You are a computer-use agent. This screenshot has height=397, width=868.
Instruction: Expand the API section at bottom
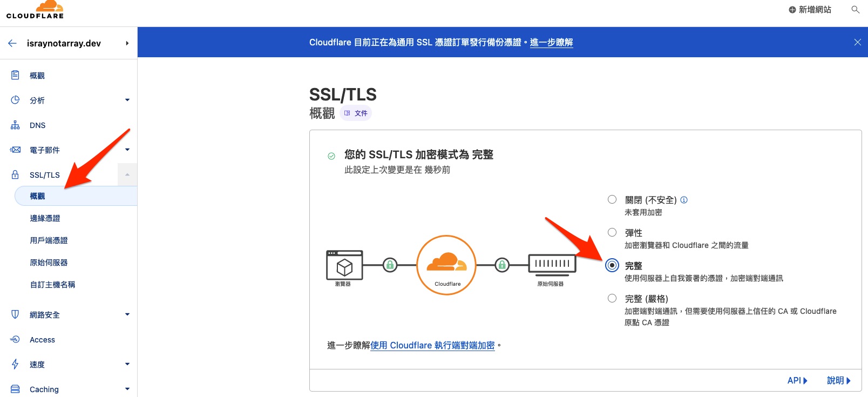pos(797,381)
